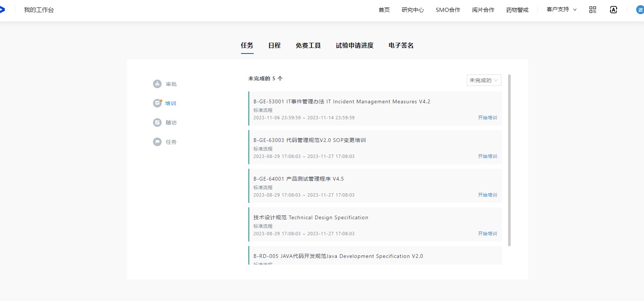Click the language translate icon in header
644x301 pixels.
(614, 10)
